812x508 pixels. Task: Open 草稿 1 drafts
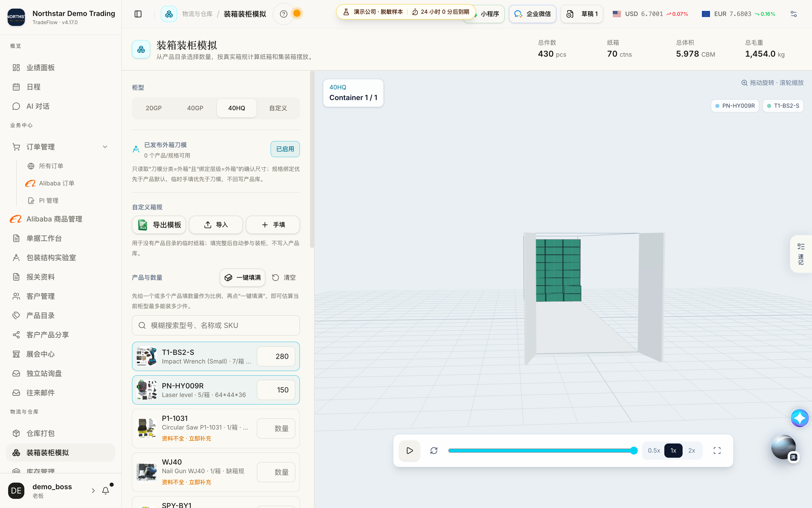coord(582,14)
